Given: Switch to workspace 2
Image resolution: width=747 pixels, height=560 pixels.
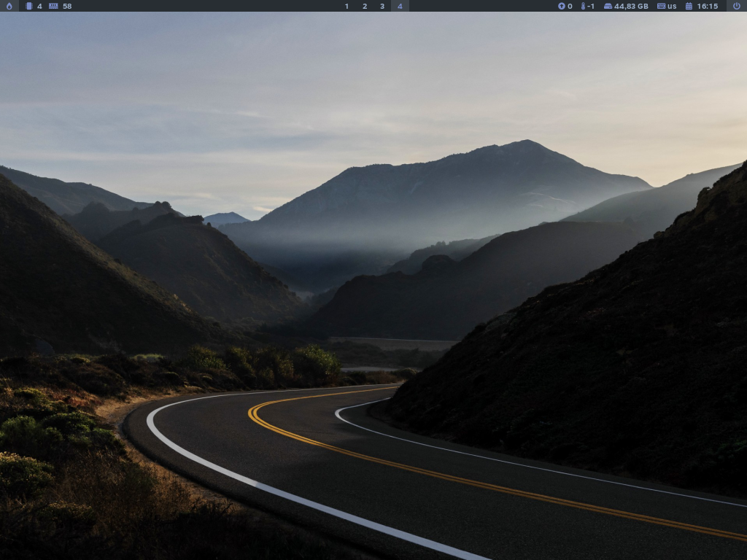Looking at the screenshot, I should point(365,6).
